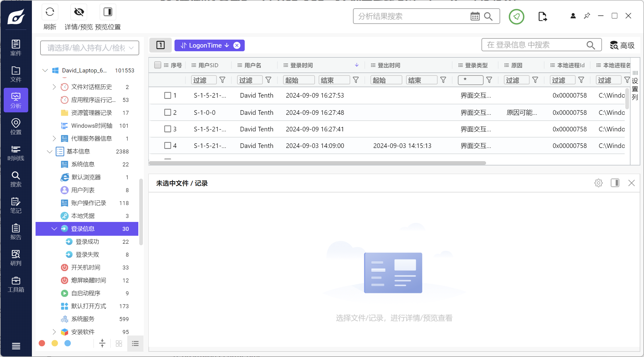Click the horizontal scrollbar of the table
The height and width of the screenshot is (357, 644).
coord(317,163)
